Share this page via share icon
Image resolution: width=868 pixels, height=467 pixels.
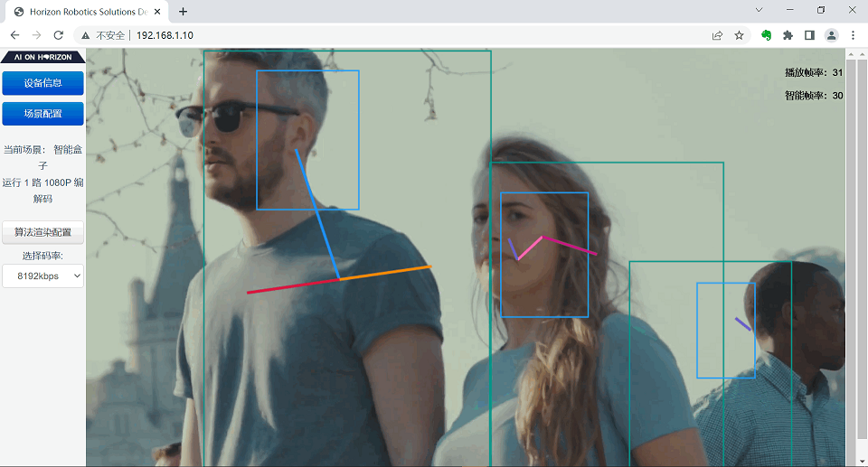(x=717, y=35)
